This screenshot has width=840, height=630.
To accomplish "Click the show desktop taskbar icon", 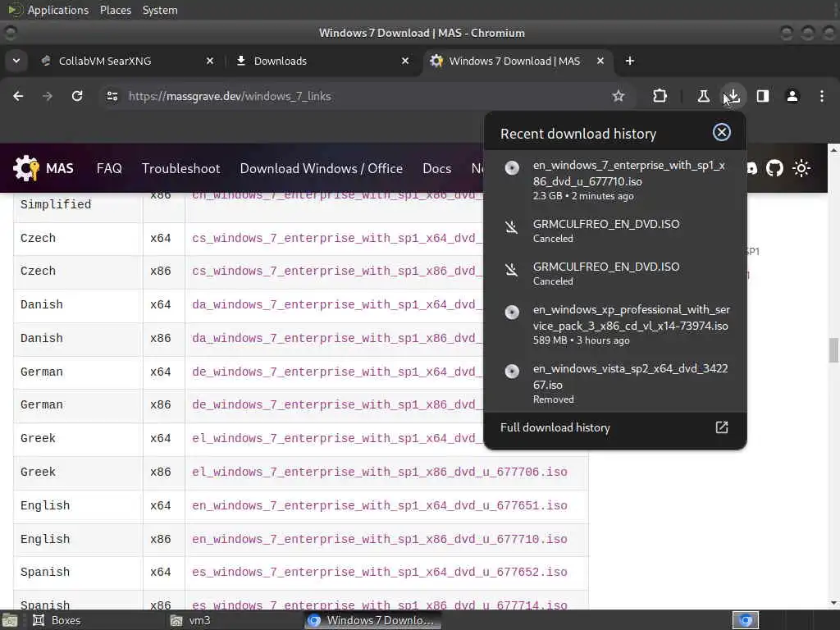I will (x=9, y=620).
